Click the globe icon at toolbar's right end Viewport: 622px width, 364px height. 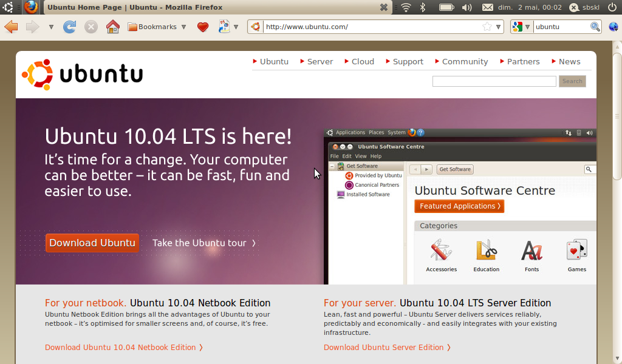[x=613, y=27]
